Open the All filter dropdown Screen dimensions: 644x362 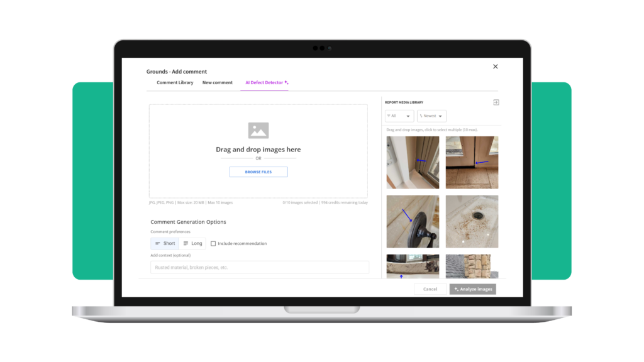point(399,116)
